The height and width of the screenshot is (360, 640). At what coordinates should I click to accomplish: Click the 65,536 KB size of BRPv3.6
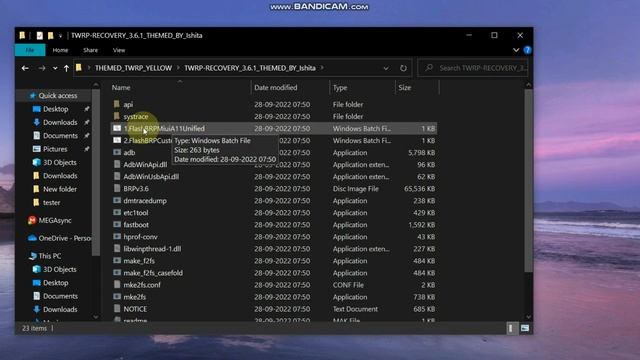(419, 189)
